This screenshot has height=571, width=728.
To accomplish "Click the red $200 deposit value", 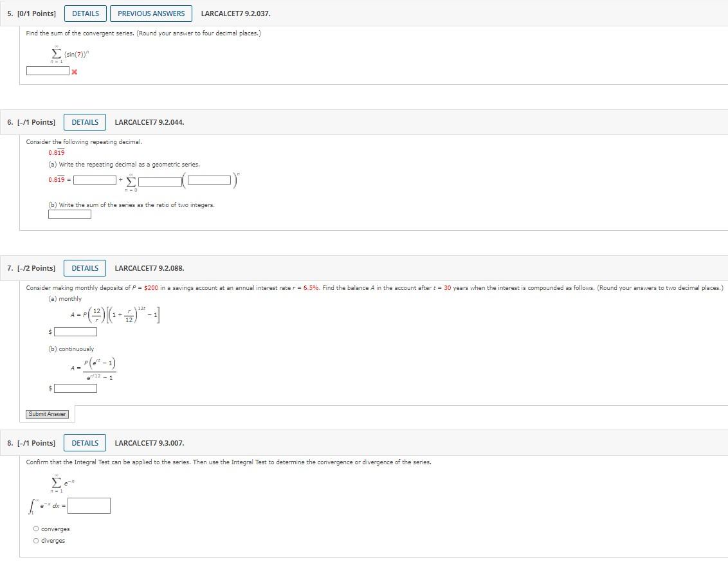I will point(151,288).
